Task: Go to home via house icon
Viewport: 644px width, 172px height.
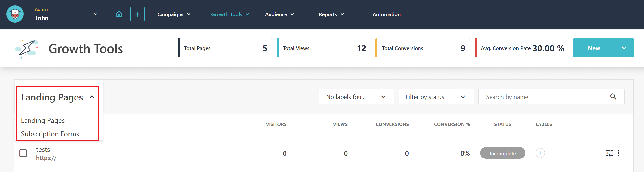Action: 119,14
